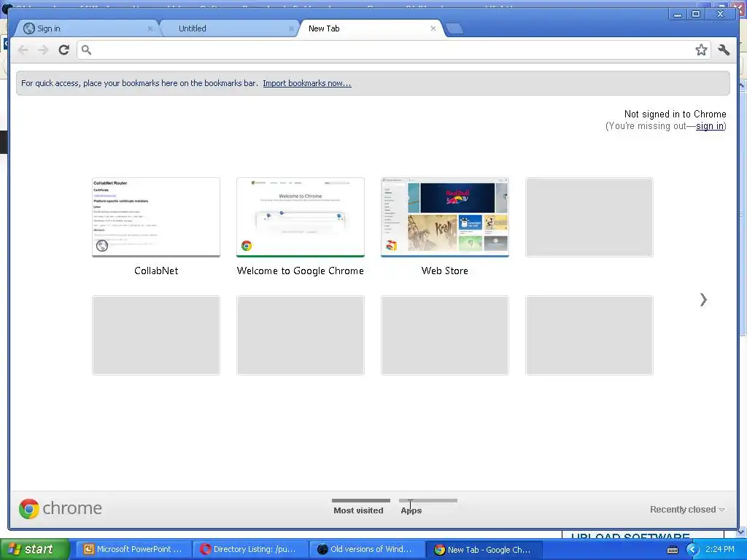Click the Web Store favicon on thumbnail
The image size is (747, 560).
tap(391, 246)
